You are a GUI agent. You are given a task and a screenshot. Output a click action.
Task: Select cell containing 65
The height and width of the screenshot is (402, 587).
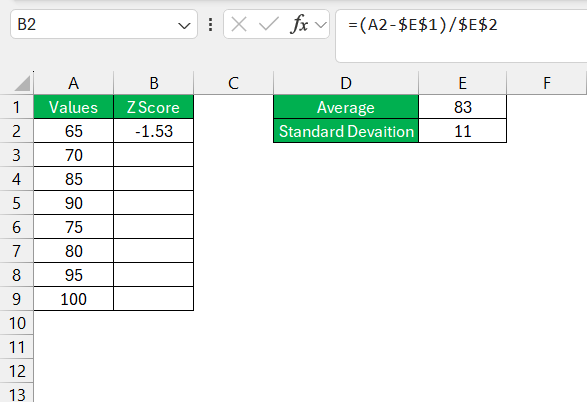[x=73, y=131]
